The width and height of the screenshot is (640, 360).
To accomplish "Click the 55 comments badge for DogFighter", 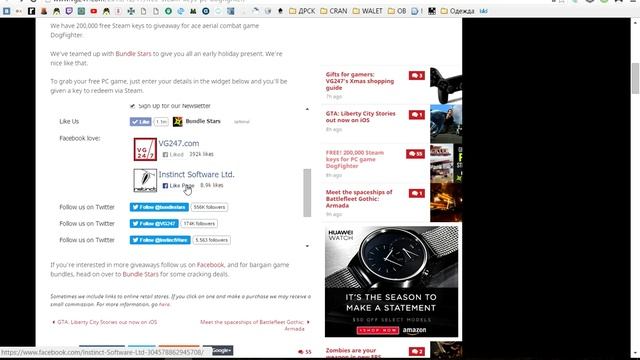I will (x=415, y=154).
